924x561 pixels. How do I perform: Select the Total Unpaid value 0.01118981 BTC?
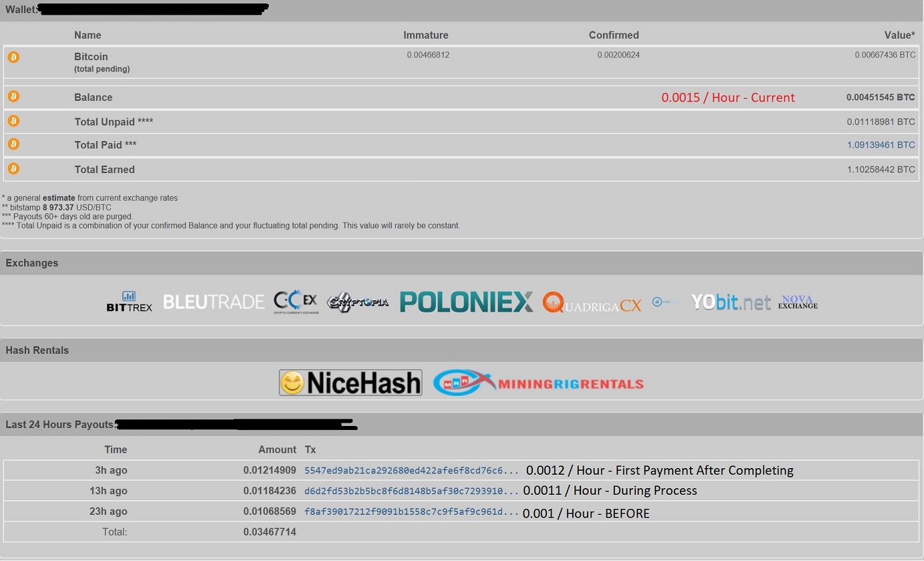[x=881, y=122]
